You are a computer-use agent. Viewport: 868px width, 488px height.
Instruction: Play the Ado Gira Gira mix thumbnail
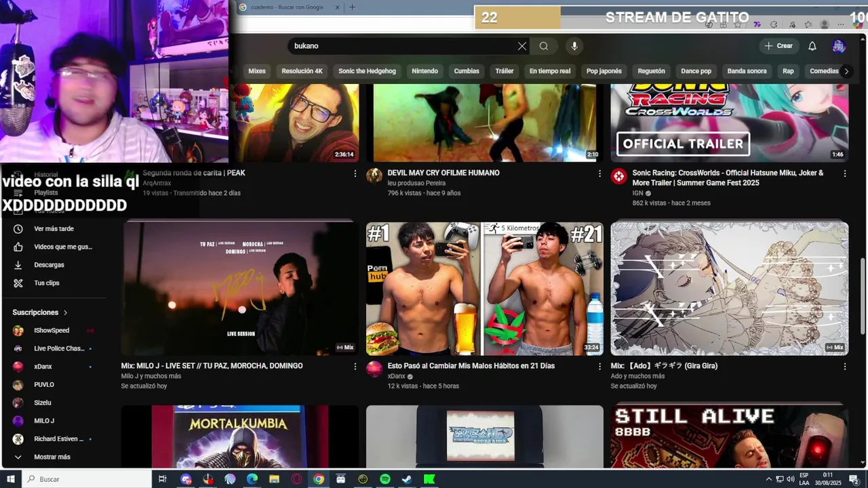coord(730,288)
